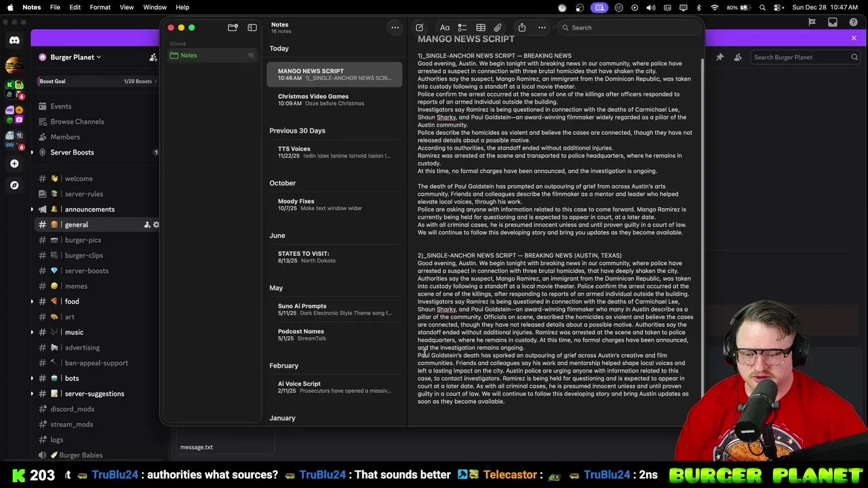Expand the announcements channel arrow
The image size is (868, 488).
(x=32, y=209)
